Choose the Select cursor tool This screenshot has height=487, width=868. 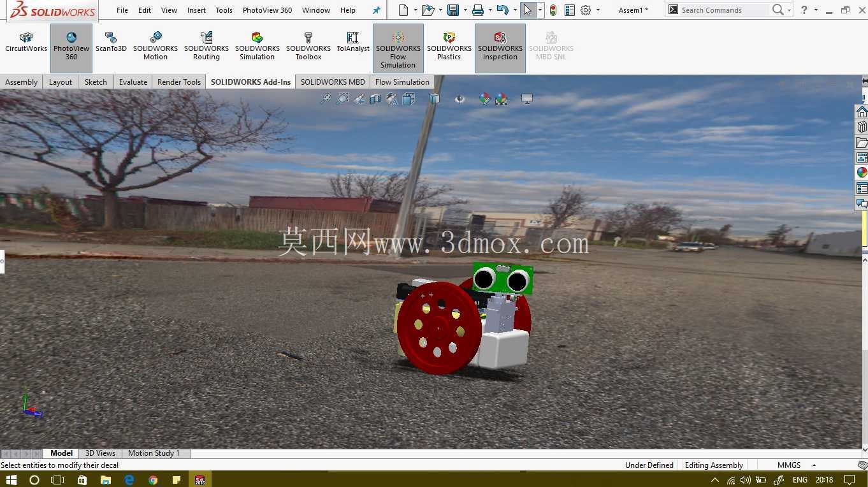(x=527, y=10)
